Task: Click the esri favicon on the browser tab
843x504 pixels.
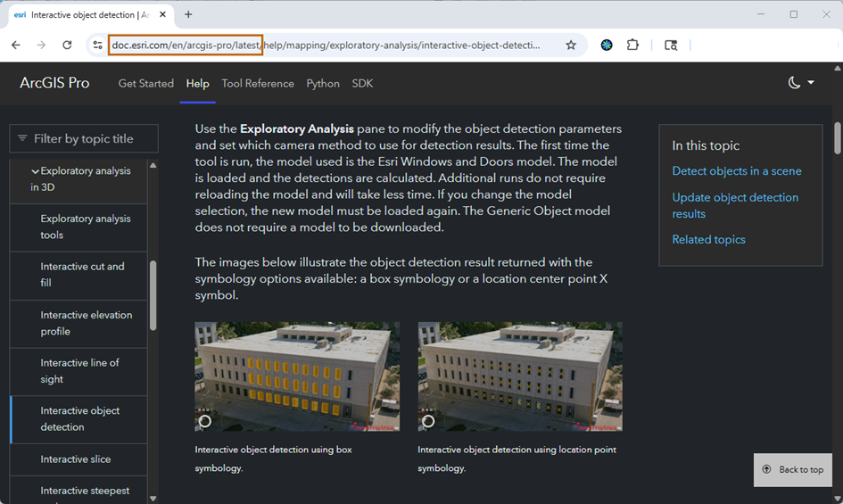Action: (20, 14)
